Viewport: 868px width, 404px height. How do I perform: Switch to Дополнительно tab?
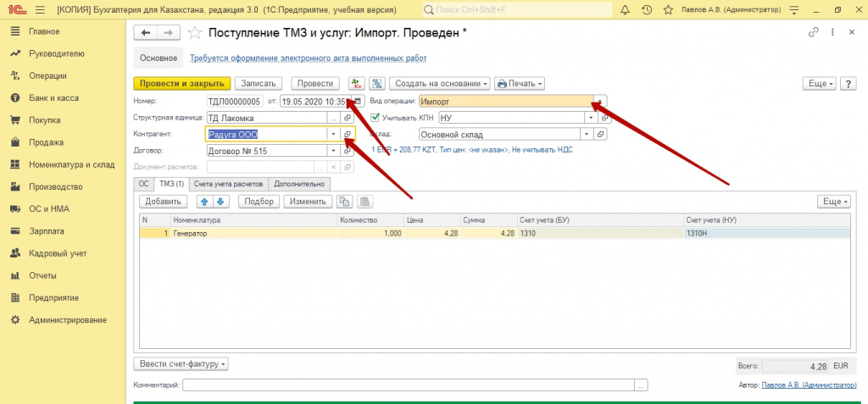tap(300, 184)
